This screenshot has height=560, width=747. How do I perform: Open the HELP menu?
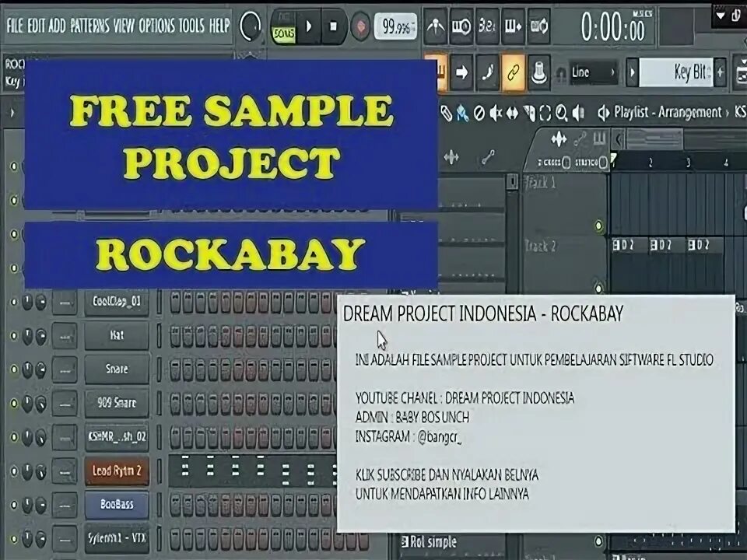pyautogui.click(x=219, y=25)
